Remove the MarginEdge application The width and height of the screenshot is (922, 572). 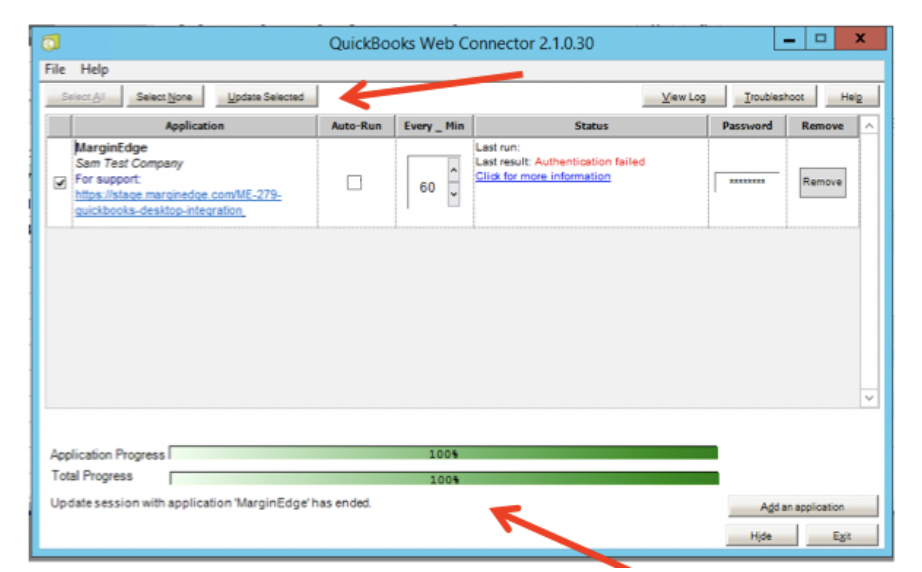(x=822, y=182)
